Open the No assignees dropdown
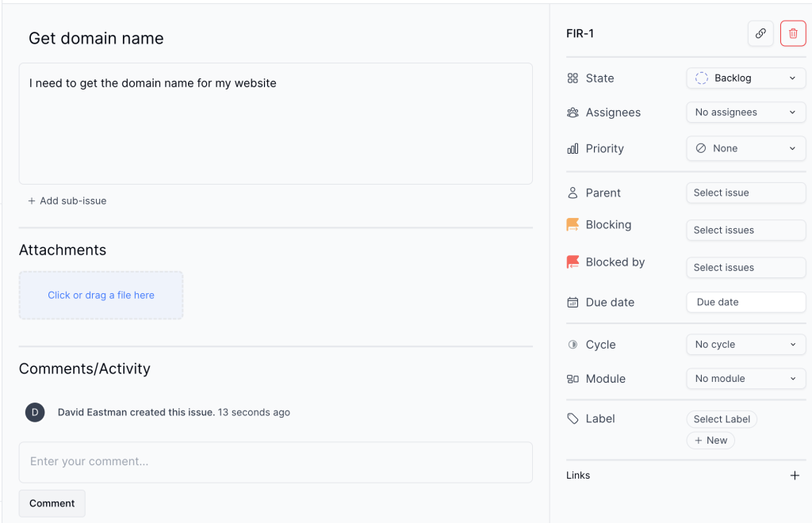The width and height of the screenshot is (812, 523). pyautogui.click(x=745, y=113)
